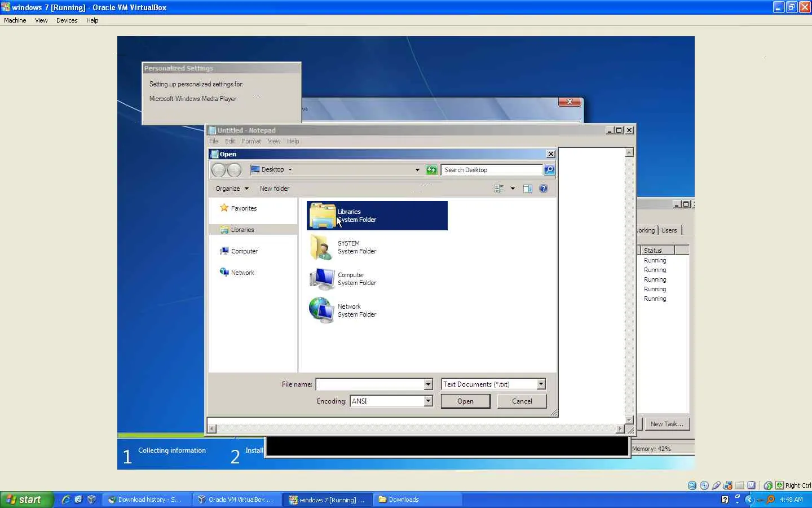Select the Network globe icon in the file list

click(x=321, y=310)
